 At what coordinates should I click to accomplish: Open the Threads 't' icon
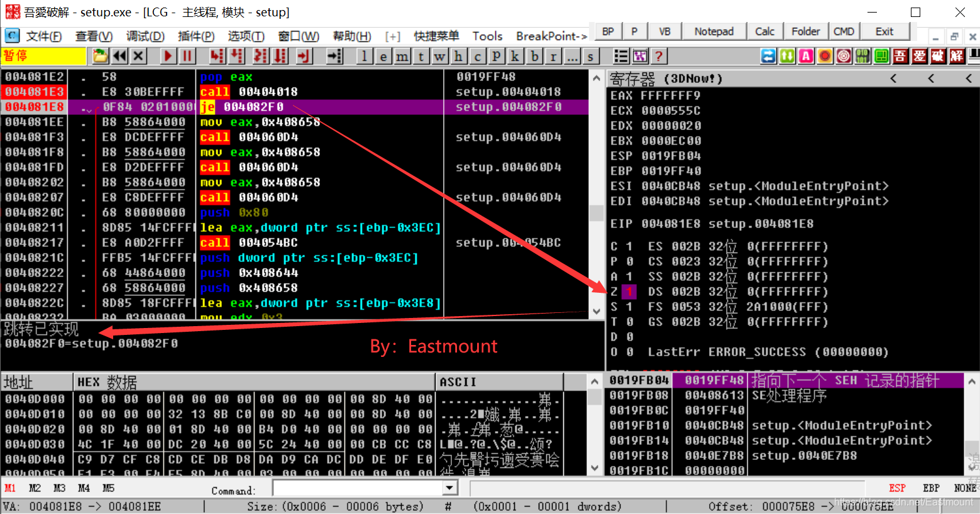click(x=421, y=56)
